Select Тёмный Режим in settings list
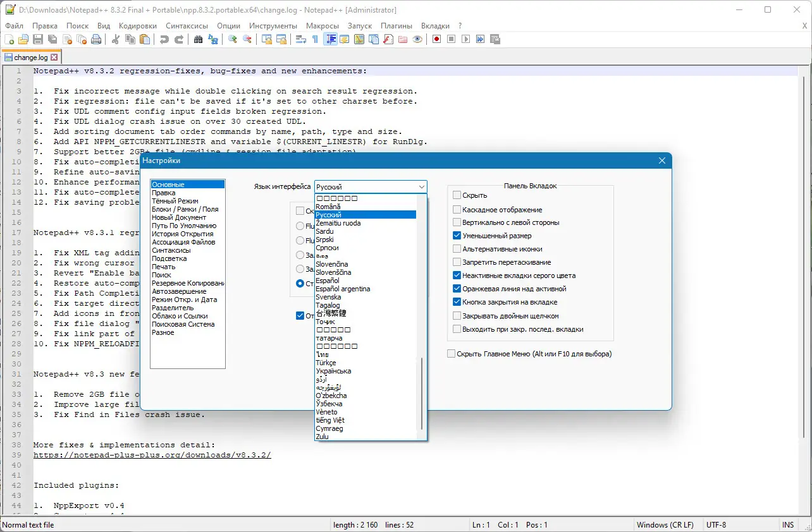 pos(175,201)
